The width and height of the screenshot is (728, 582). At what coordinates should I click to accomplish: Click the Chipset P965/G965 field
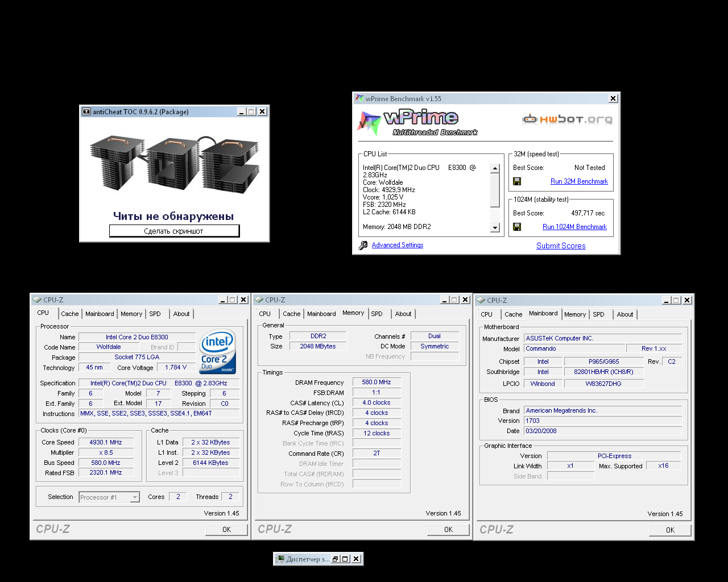604,361
